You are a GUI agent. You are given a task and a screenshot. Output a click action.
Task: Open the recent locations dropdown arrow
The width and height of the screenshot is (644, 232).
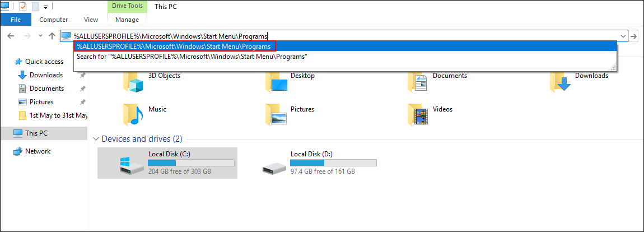pos(40,36)
